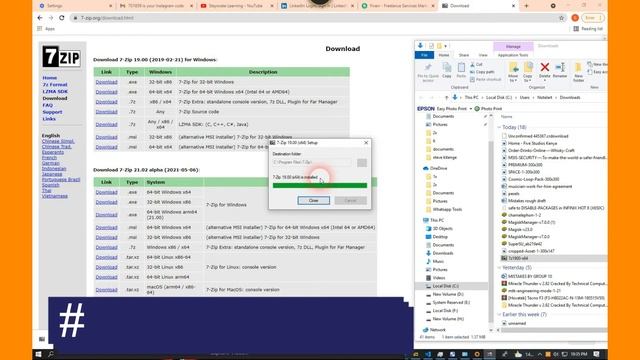The height and width of the screenshot is (360, 640).
Task: Click the Close button in 7-Zip Setup
Action: point(313,201)
